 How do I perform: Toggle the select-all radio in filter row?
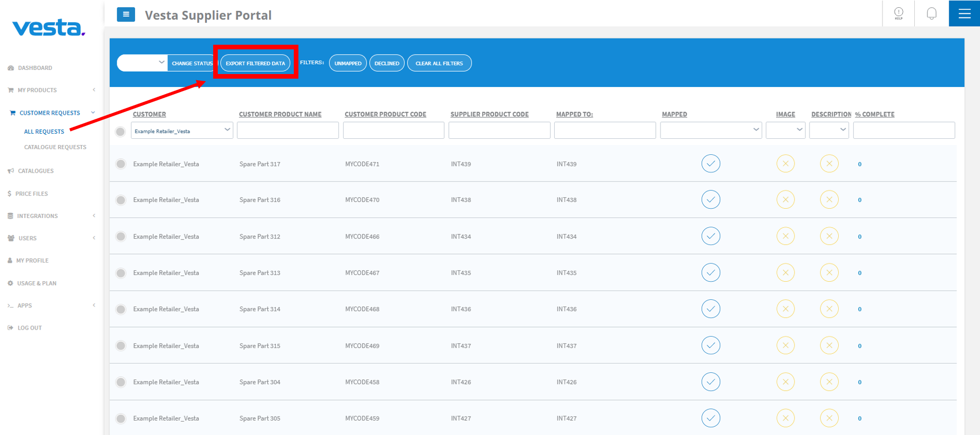[120, 132]
